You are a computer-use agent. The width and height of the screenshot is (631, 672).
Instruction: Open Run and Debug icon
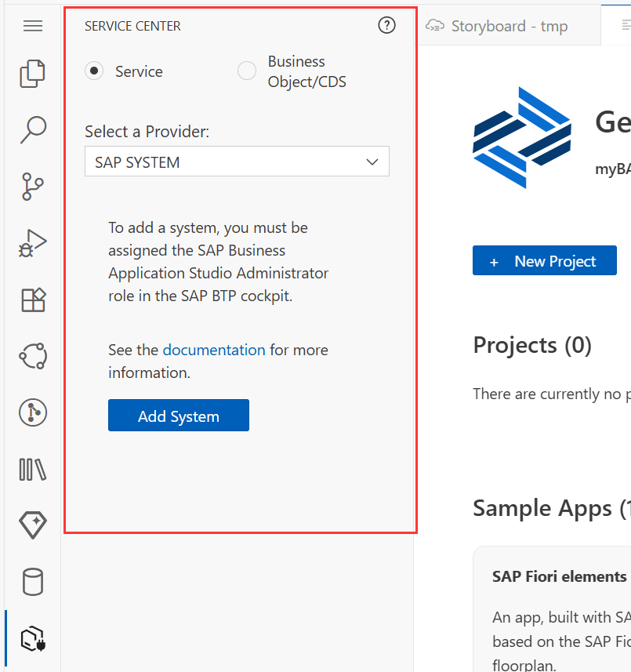click(33, 243)
